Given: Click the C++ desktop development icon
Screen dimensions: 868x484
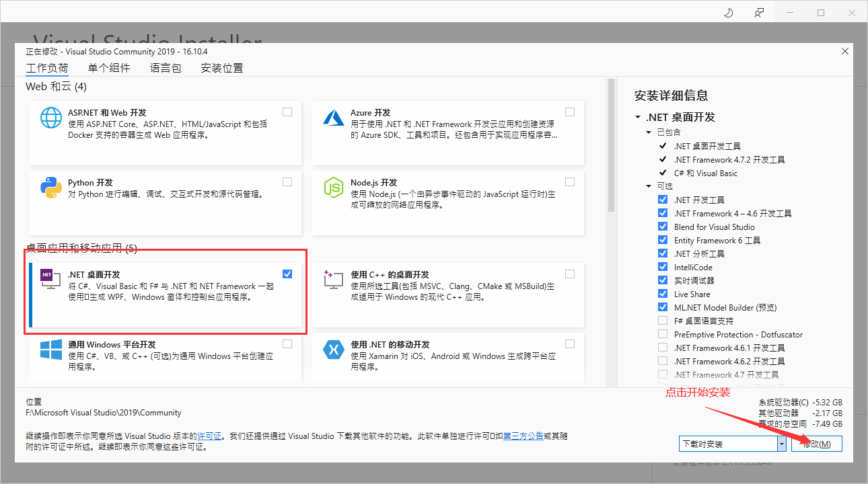Looking at the screenshot, I should tap(334, 280).
